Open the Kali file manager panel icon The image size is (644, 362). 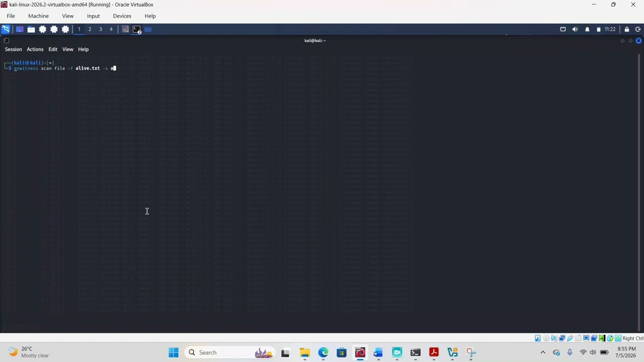tap(31, 29)
